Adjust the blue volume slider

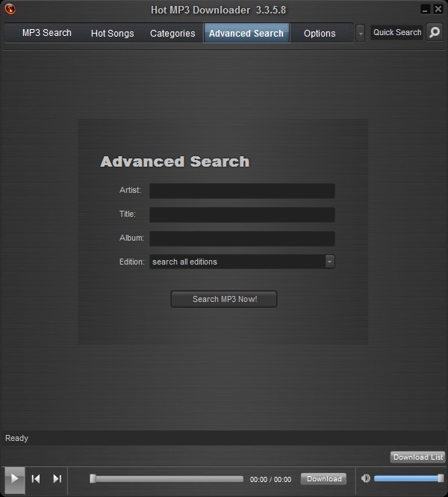(408, 478)
